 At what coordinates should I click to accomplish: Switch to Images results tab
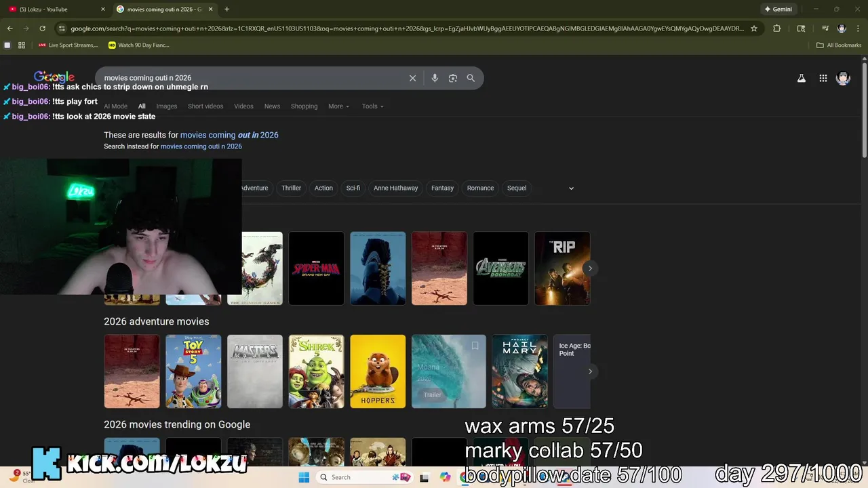(x=166, y=106)
